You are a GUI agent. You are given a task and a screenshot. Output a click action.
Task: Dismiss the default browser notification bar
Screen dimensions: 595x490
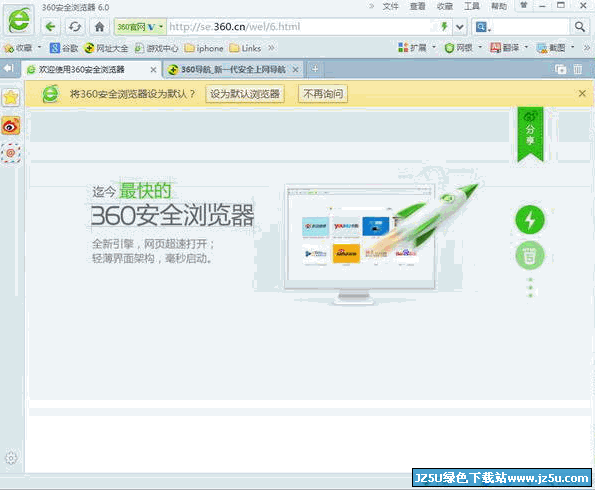coord(582,93)
